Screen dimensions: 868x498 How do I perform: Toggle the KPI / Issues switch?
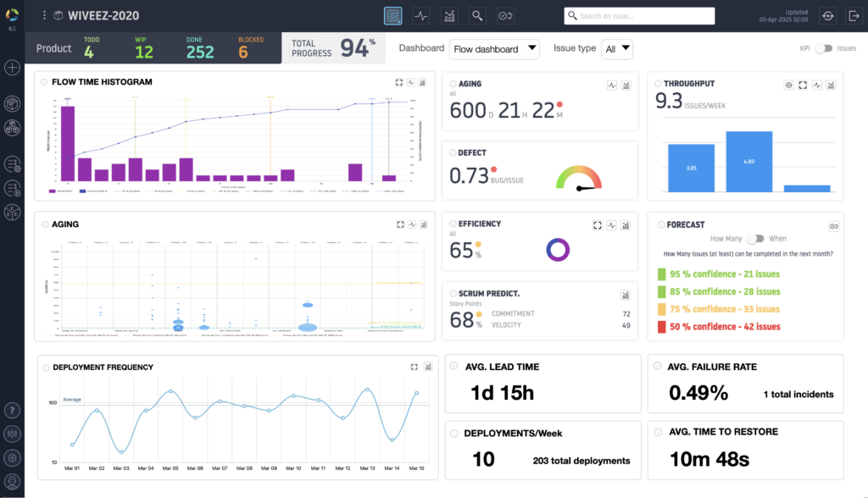coord(822,49)
